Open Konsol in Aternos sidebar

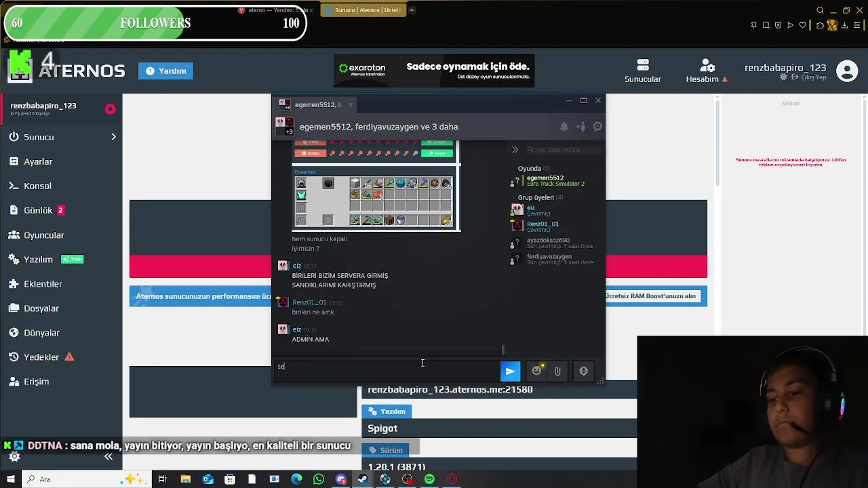click(x=37, y=186)
